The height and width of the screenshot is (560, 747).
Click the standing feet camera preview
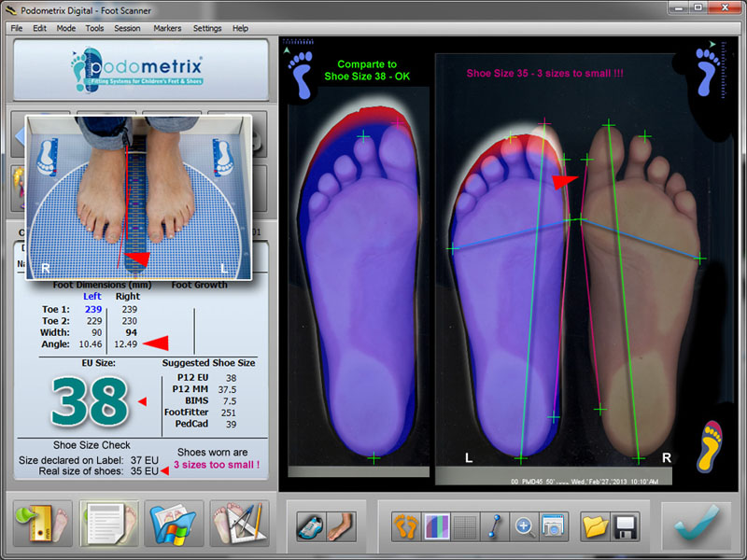coord(138,197)
